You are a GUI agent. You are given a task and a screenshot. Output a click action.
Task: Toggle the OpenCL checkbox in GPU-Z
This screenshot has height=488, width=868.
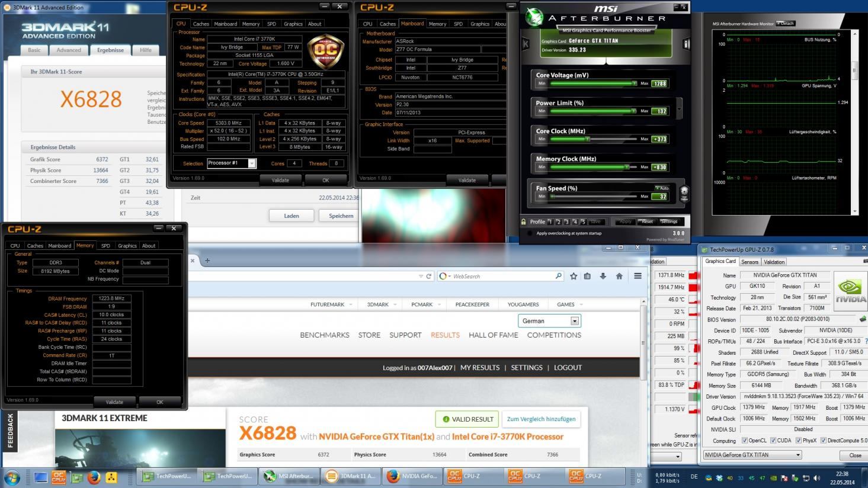pos(744,441)
